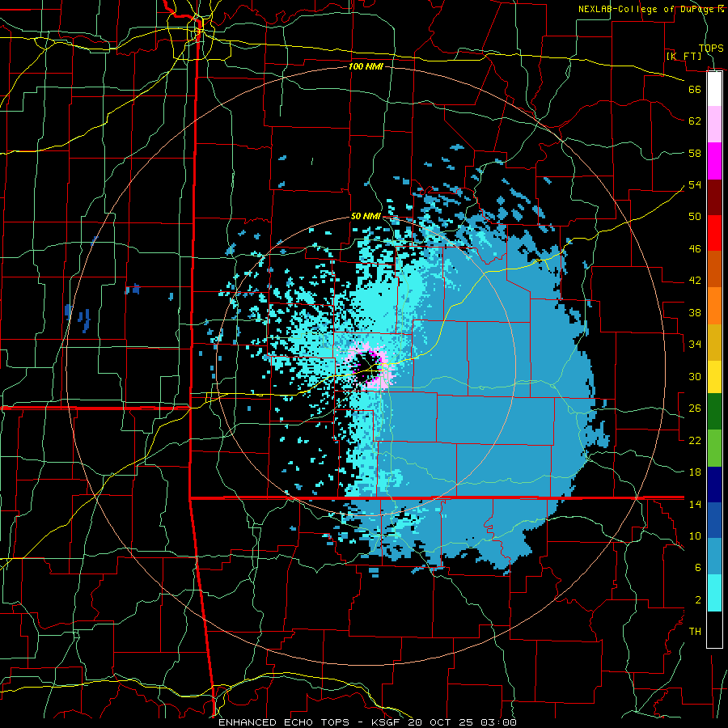The image size is (728, 728).
Task: Click the ENHANCED ECHO TOPS caption text
Action: tap(284, 722)
